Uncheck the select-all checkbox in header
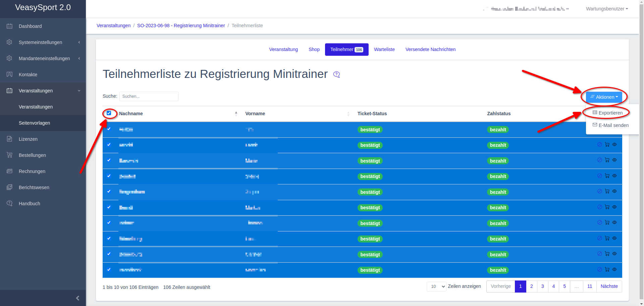Viewport: 644px width, 306px height. (x=109, y=113)
